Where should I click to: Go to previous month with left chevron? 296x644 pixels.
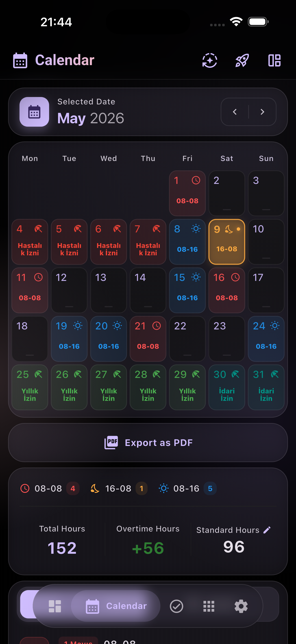pos(235,112)
